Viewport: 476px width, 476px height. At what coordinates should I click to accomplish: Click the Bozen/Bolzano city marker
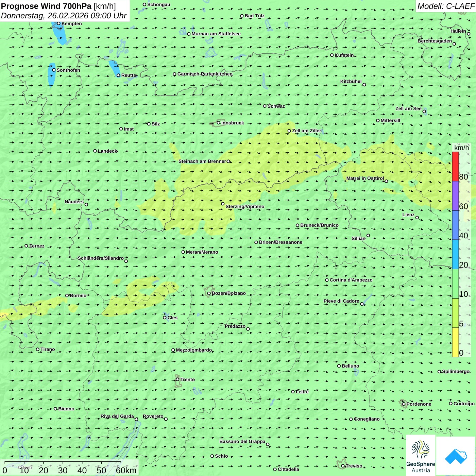click(209, 293)
